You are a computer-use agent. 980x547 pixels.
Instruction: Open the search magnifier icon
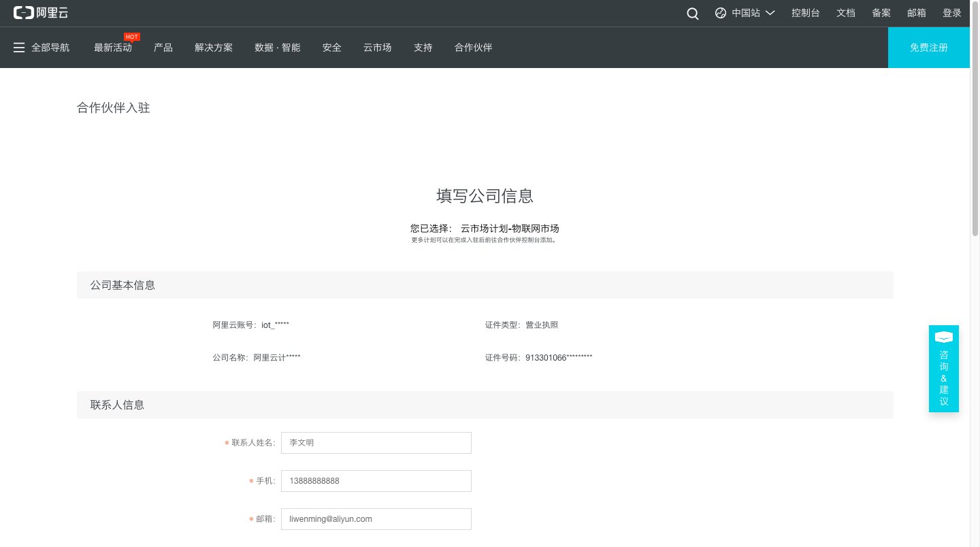[693, 14]
